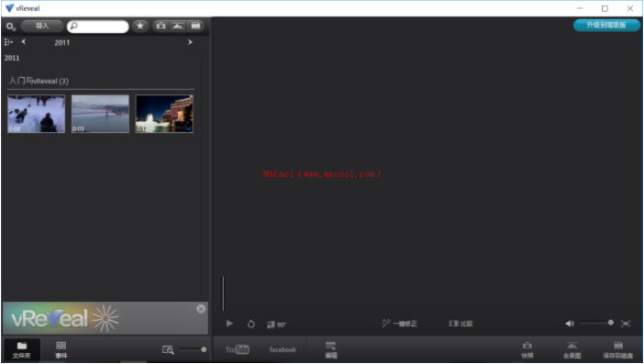Screen dimensions: 644x364
Task: Show panoramas with the top filter icon
Action: (178, 27)
